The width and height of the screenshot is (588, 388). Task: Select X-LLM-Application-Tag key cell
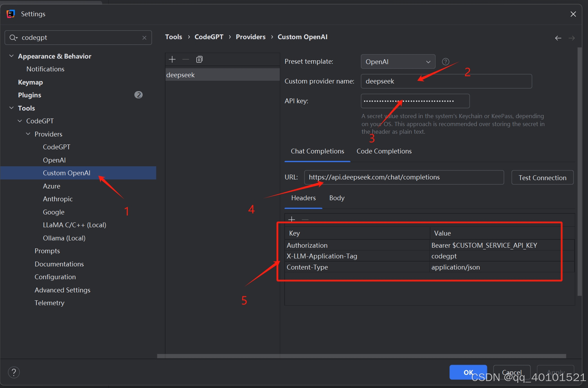coord(357,256)
